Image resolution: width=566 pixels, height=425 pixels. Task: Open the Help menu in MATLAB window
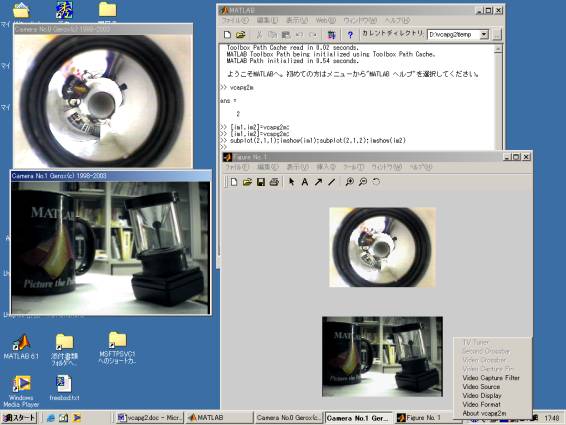(x=397, y=21)
